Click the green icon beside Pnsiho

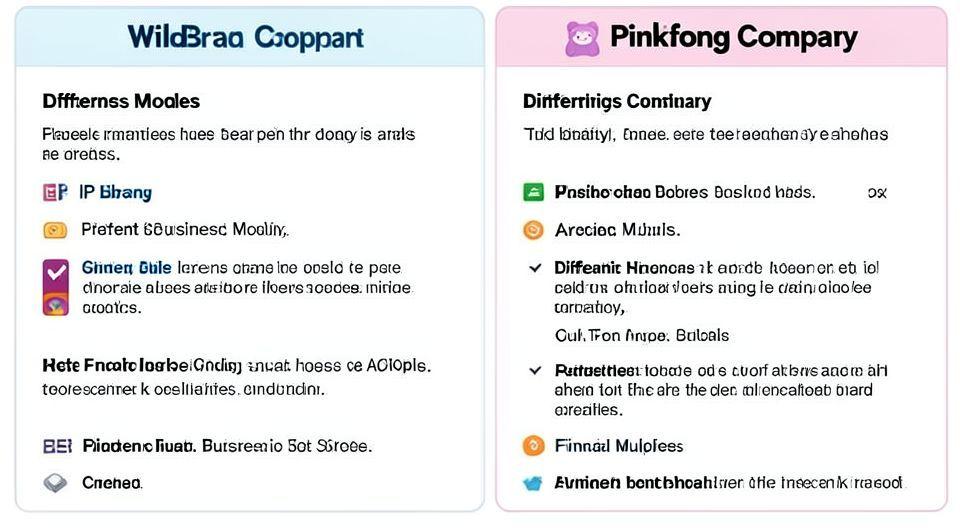(534, 192)
